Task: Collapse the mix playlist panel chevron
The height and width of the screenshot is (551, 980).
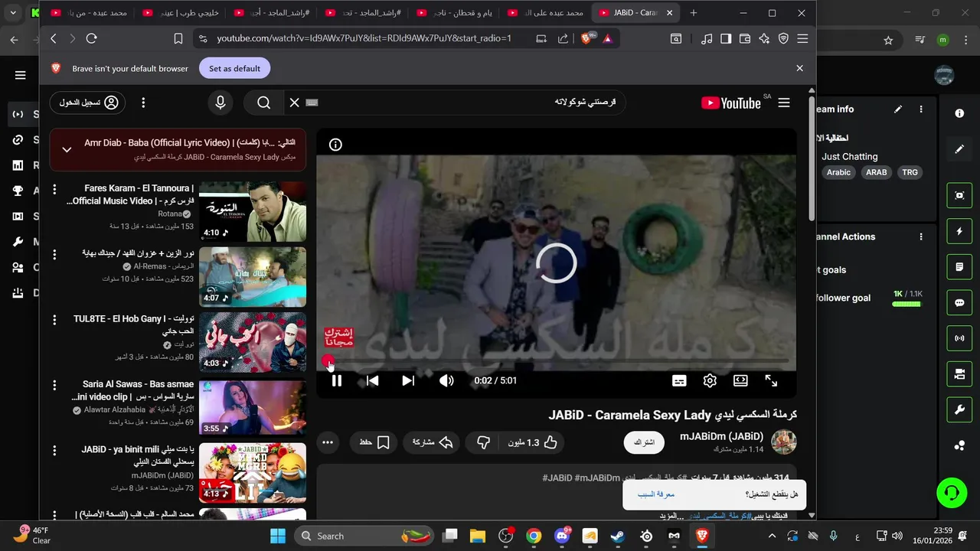Action: click(x=67, y=149)
